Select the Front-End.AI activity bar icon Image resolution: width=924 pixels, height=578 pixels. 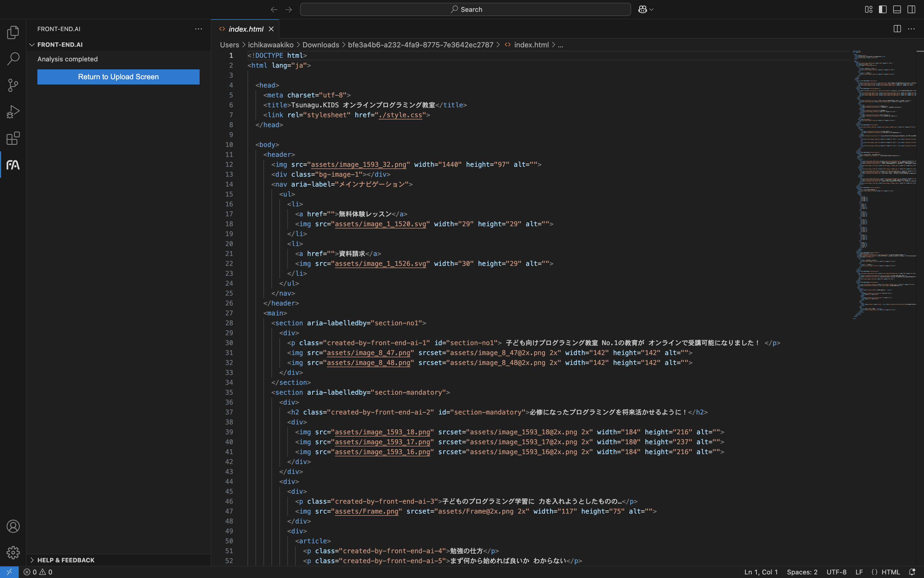[x=13, y=165]
